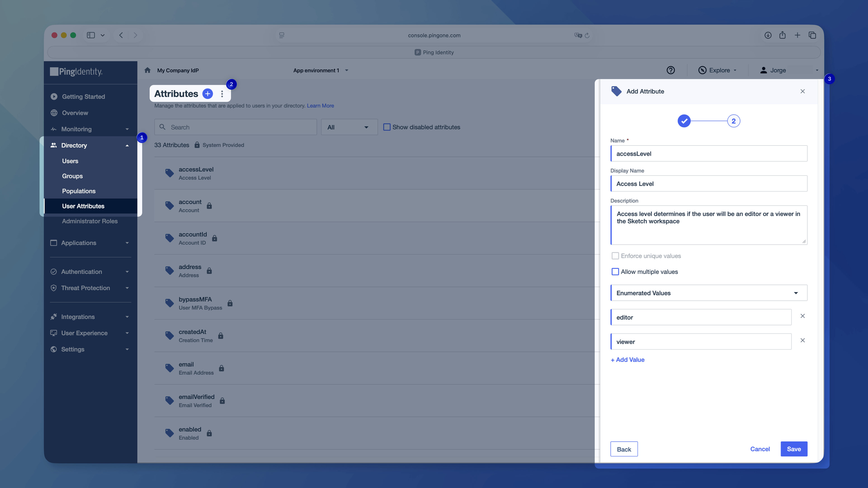The height and width of the screenshot is (488, 868).
Task: Go to Users under Directory
Action: point(70,161)
